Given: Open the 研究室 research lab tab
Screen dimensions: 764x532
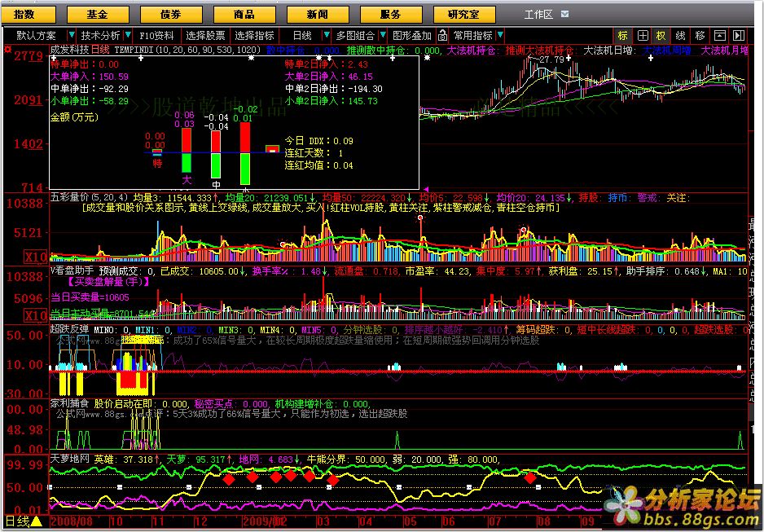Looking at the screenshot, I should (x=464, y=15).
